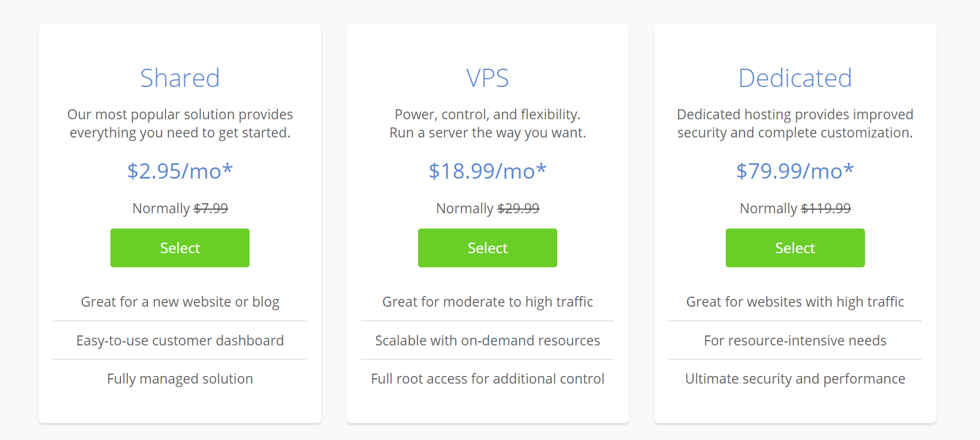Click the strikethrough $29.99 normal price

(x=518, y=209)
